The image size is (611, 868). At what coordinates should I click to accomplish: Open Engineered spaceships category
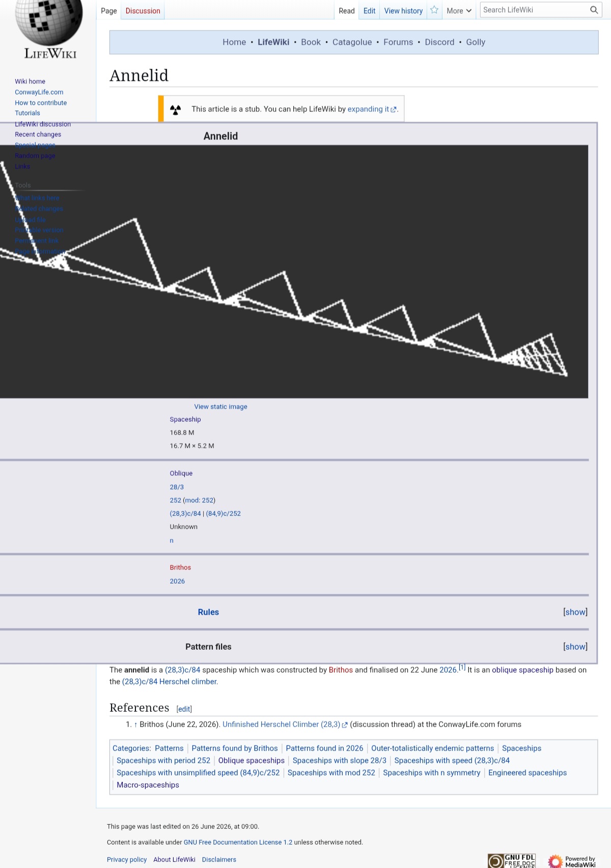[527, 772]
